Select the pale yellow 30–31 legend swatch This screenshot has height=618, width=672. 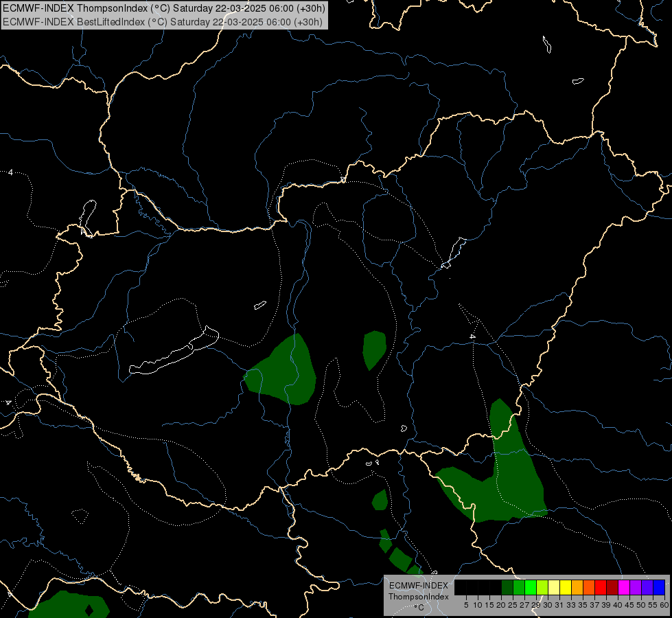tap(554, 587)
